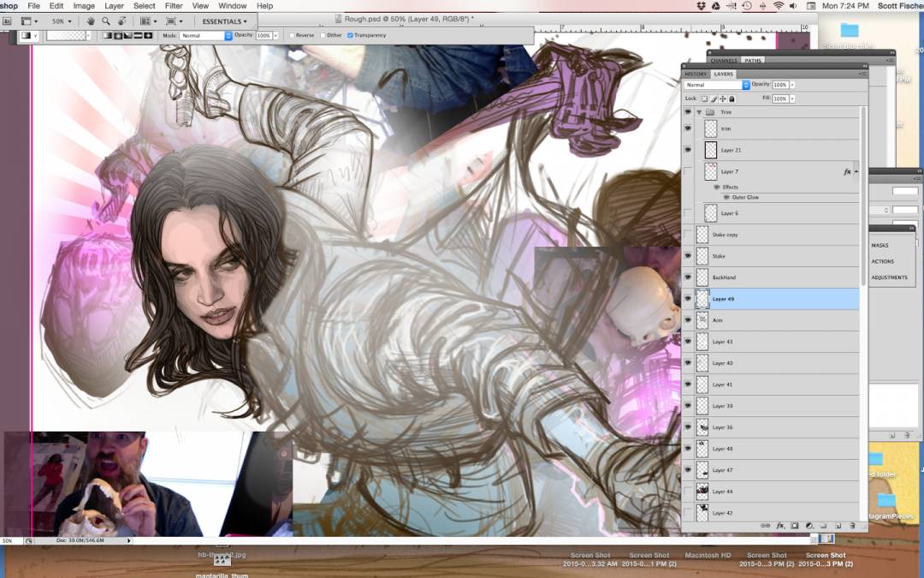Collapse the Trim layer group
Image resolution: width=924 pixels, height=578 pixels.
point(699,112)
